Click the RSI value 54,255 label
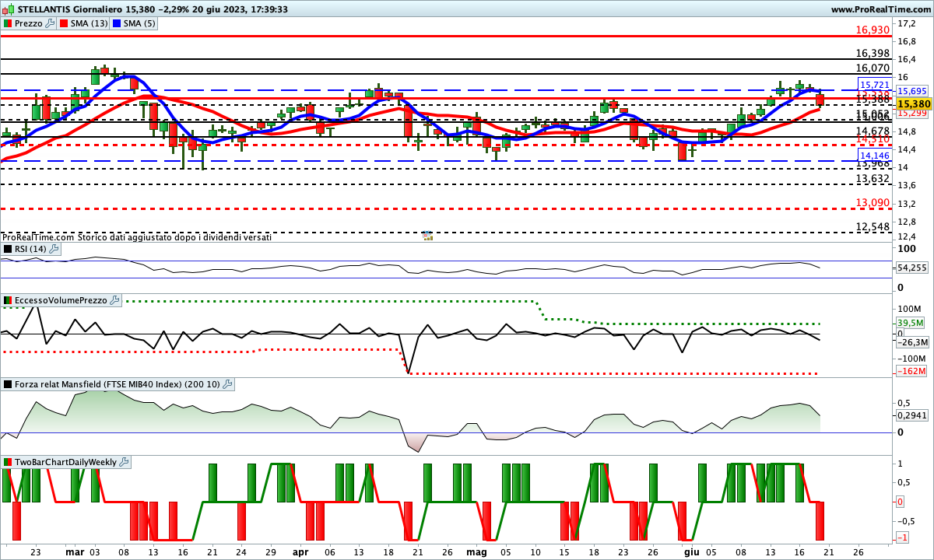This screenshot has width=934, height=560. tap(912, 268)
